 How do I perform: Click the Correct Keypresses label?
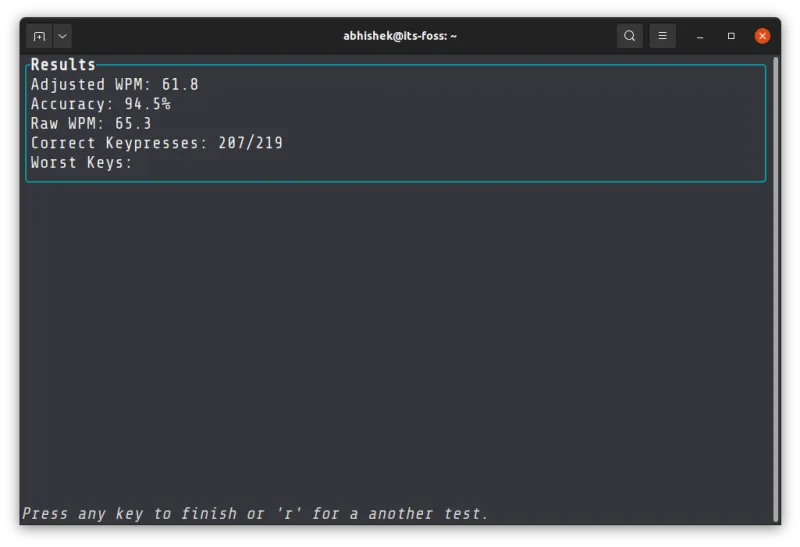[x=119, y=143]
